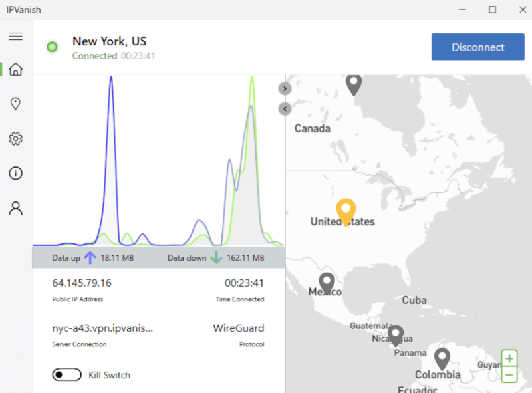Open the Information icon in sidebar

point(15,174)
